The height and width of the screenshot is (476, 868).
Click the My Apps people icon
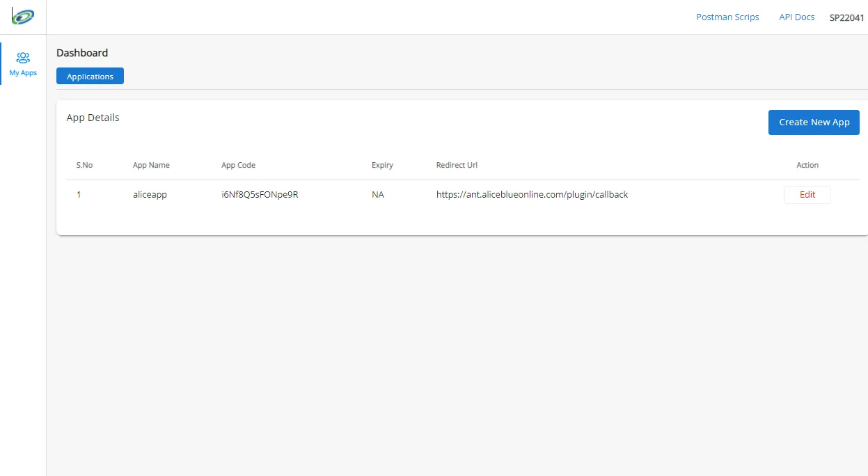(x=23, y=58)
